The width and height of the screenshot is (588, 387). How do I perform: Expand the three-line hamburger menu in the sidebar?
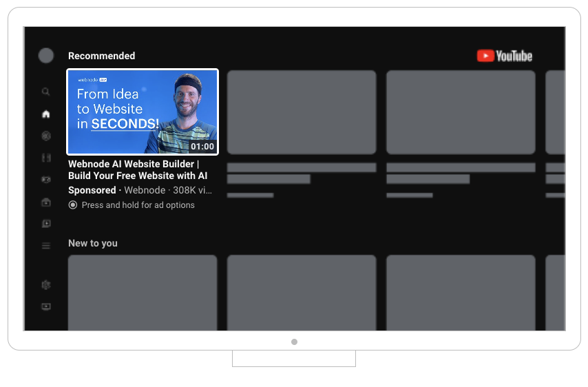(x=45, y=246)
